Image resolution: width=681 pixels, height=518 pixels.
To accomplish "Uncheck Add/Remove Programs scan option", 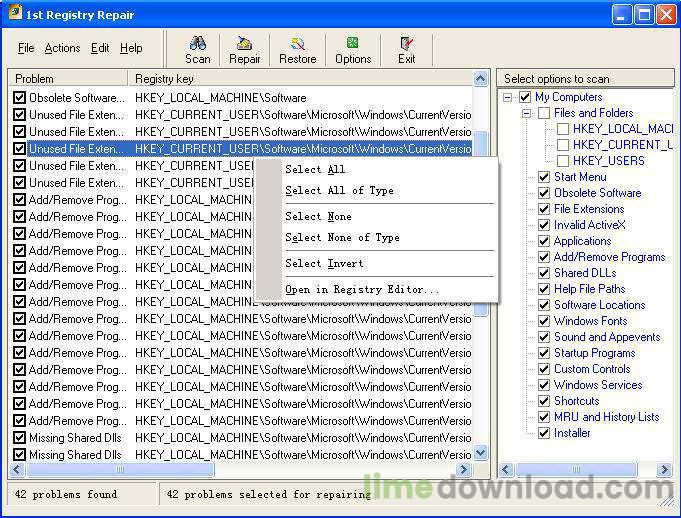I will [544, 257].
